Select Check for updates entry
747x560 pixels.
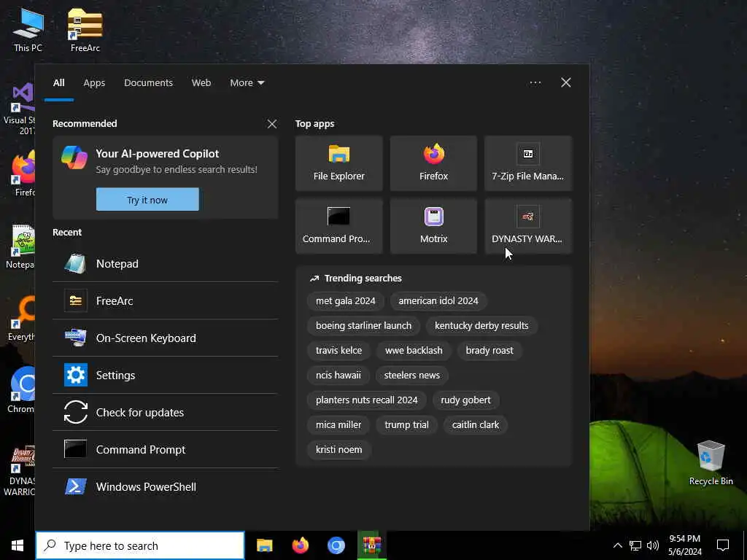(166, 413)
